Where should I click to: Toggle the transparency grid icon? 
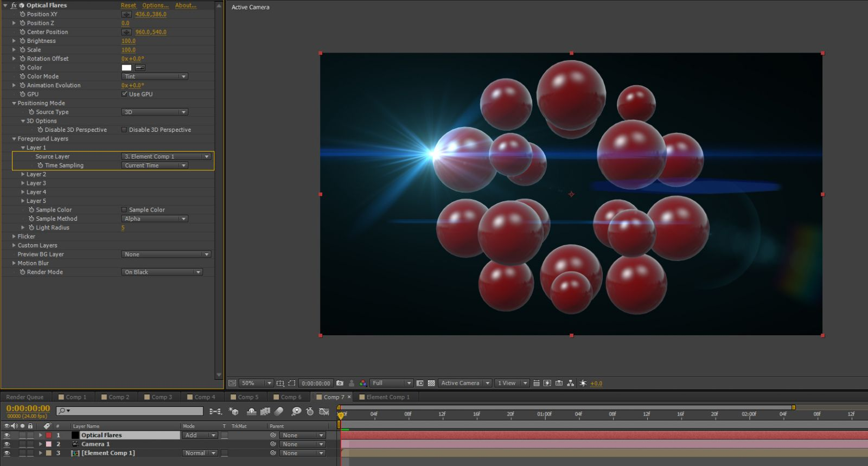point(431,383)
